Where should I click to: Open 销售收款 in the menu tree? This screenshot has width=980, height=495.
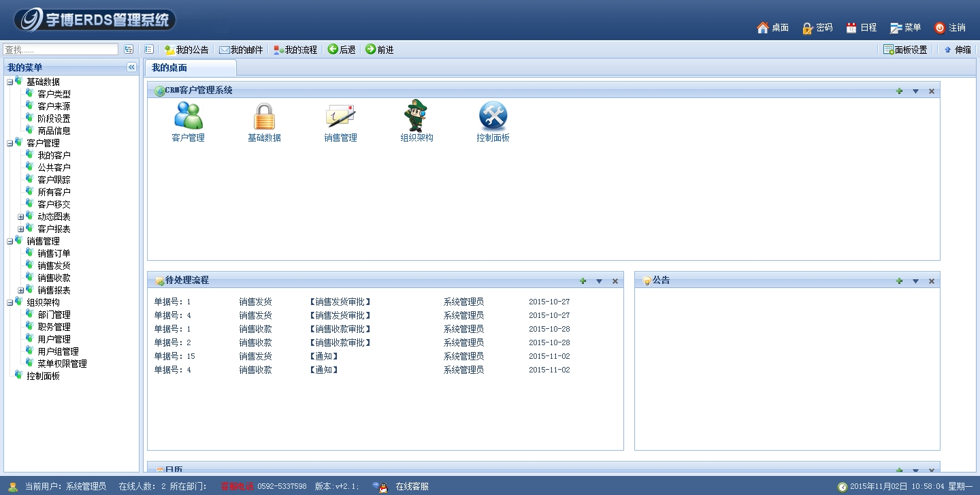tap(54, 278)
